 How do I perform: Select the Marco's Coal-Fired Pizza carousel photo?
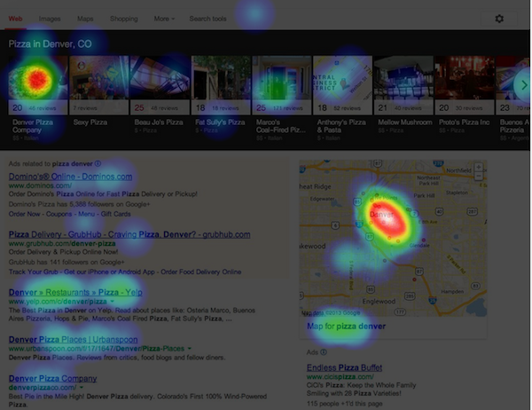[x=282, y=78]
